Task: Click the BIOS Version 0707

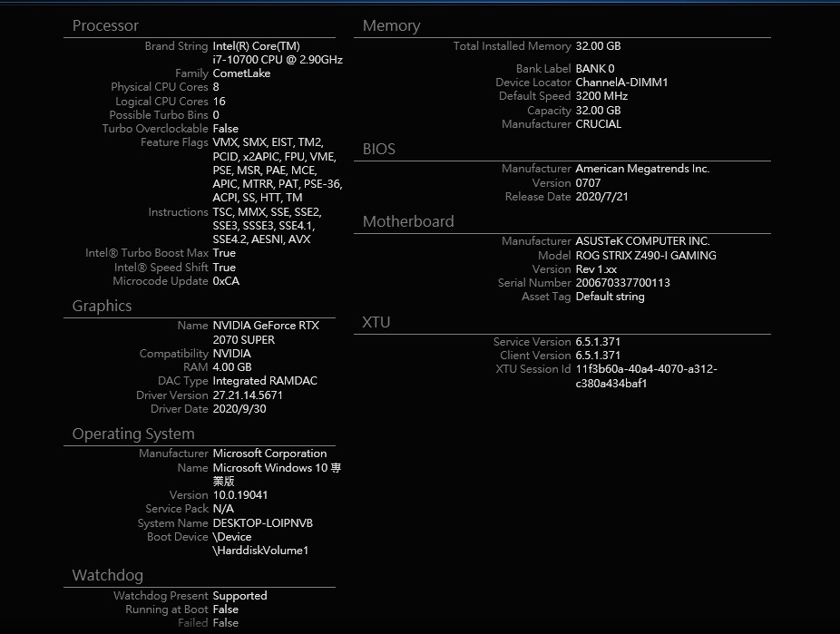Action: click(x=588, y=183)
